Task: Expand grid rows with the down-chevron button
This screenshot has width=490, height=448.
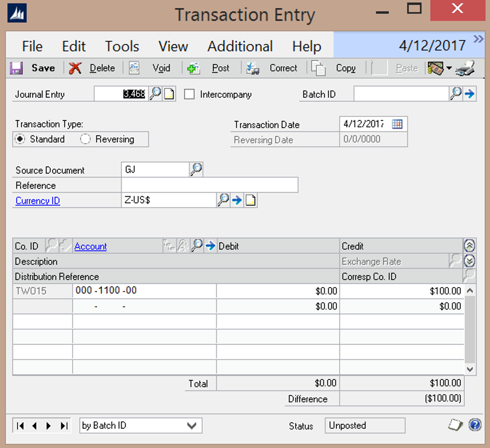Action: tap(469, 261)
